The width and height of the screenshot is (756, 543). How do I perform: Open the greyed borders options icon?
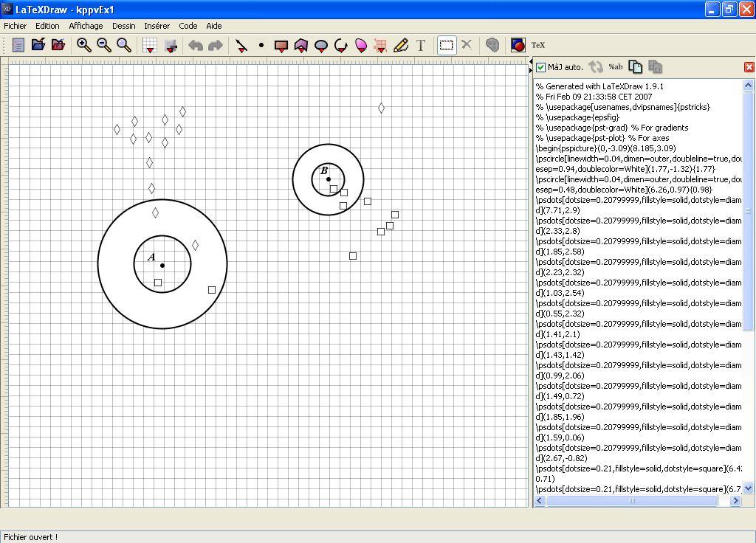(x=171, y=45)
